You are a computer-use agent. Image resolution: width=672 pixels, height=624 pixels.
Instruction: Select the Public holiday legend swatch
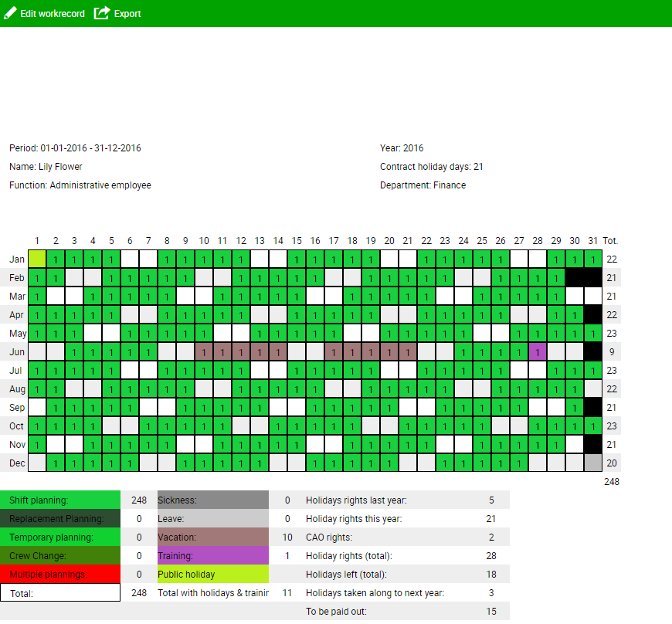[x=213, y=575]
